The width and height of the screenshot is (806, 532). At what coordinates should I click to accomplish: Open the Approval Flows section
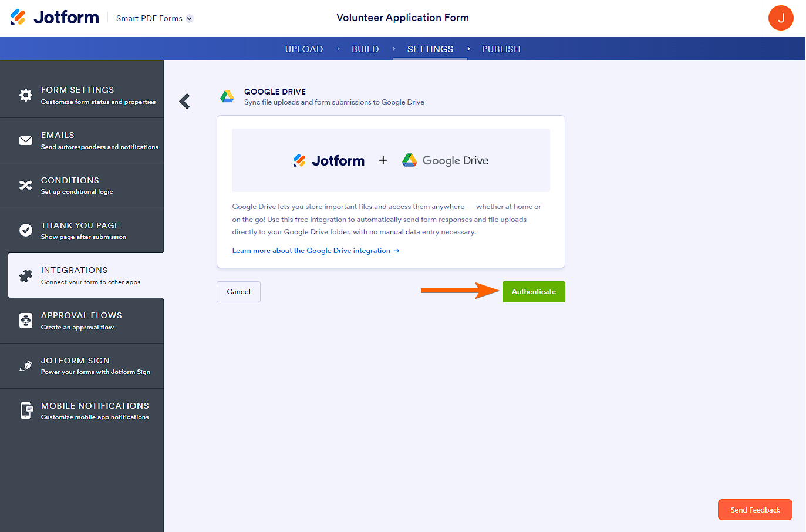click(x=82, y=321)
